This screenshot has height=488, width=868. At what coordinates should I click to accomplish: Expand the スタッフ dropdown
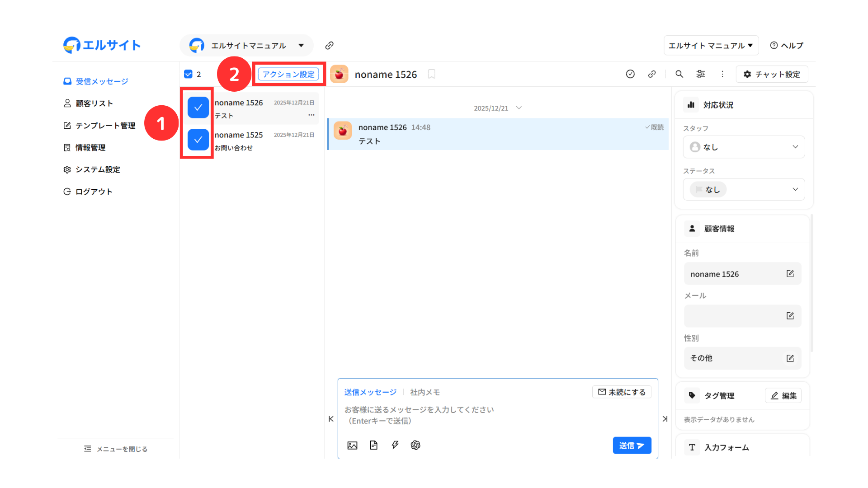point(744,147)
